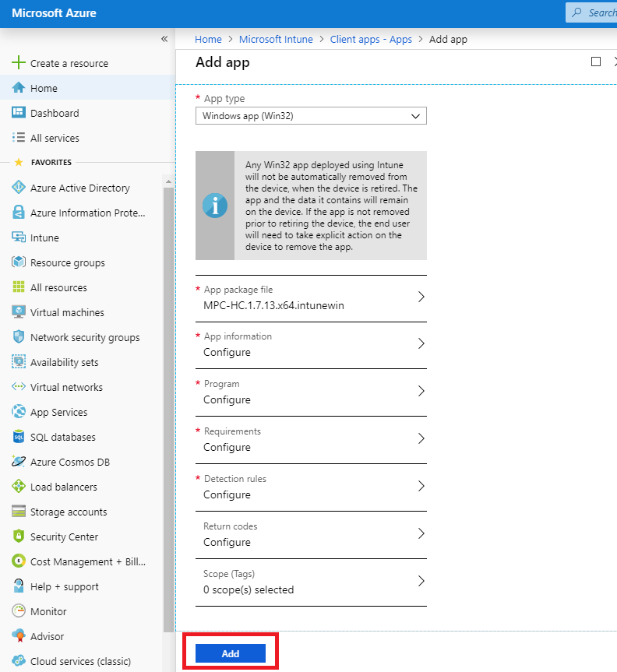
Task: Click the Monitor gauge icon
Action: coord(19,610)
